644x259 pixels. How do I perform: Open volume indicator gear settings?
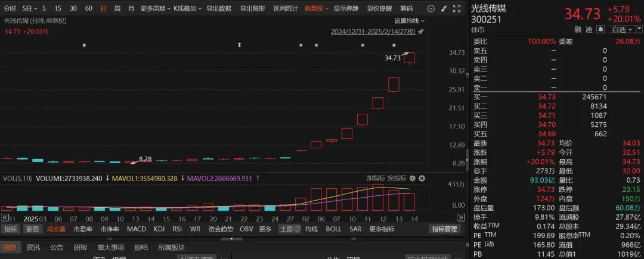(413, 178)
